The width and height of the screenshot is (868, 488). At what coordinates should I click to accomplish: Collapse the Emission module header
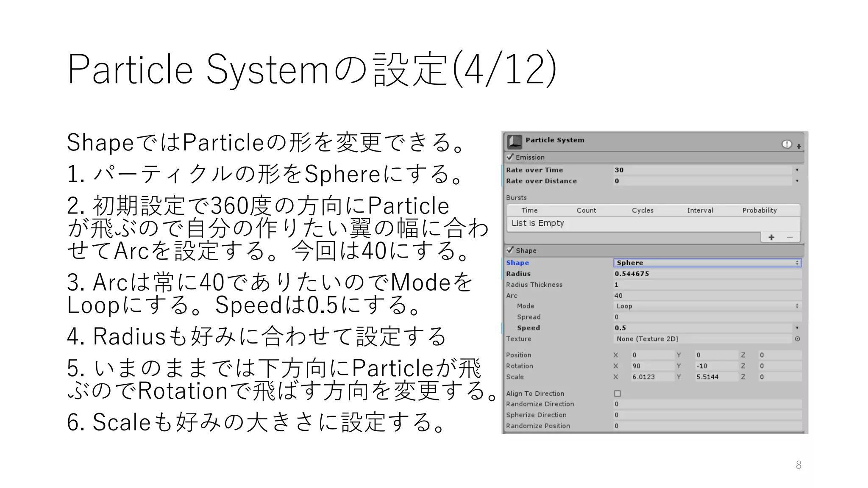[654, 157]
